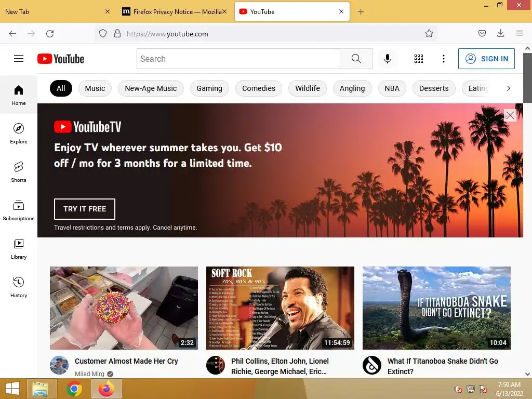Reload the page in Firefox
Screen dimensions: 532x399
(x=50, y=34)
